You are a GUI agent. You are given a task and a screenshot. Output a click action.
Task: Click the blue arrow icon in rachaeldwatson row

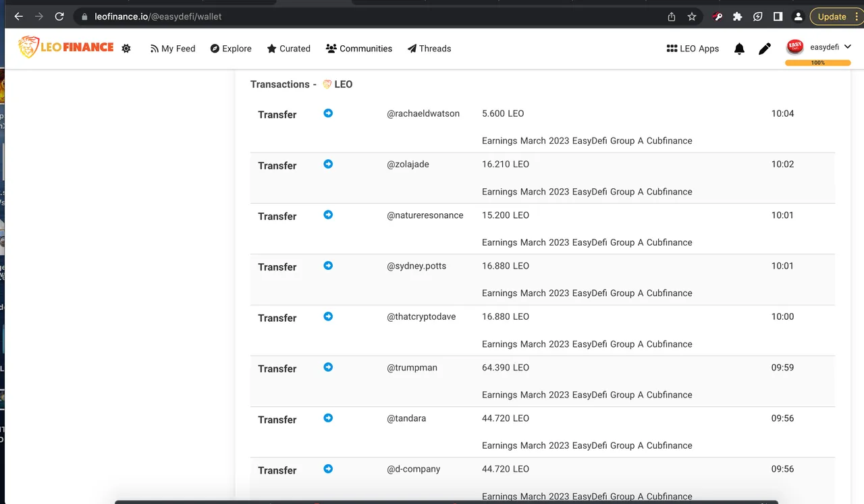pos(328,113)
